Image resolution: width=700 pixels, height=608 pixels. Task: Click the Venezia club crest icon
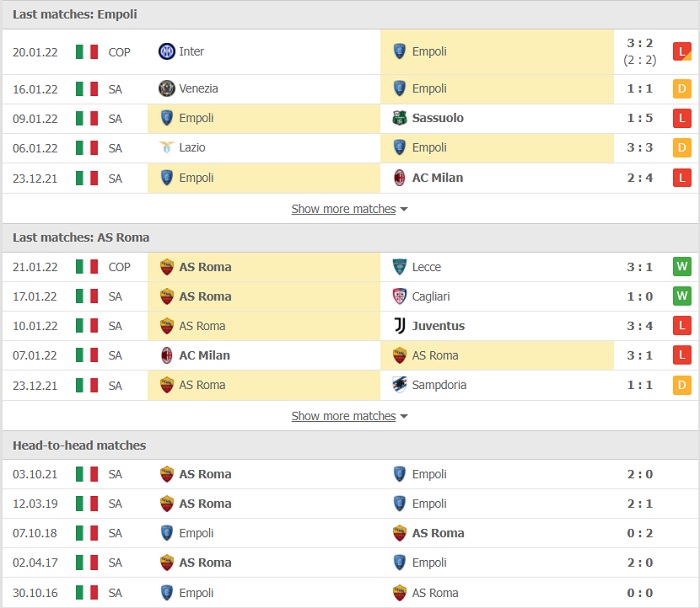167,88
